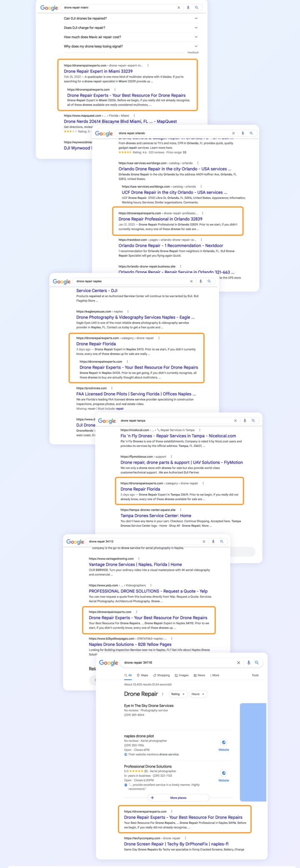
Task: Click voice search in the tampa search bar
Action: click(x=245, y=421)
